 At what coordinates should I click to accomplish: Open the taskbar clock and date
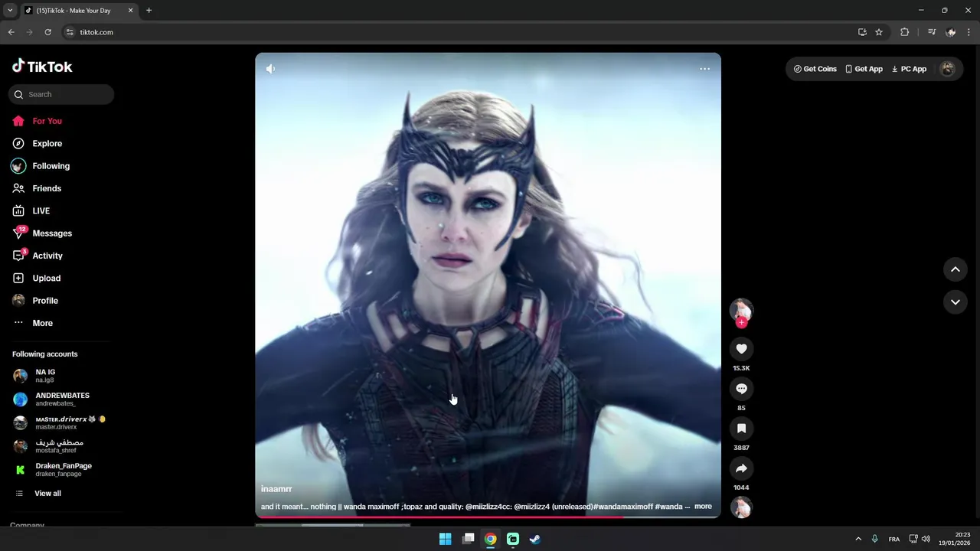click(955, 539)
